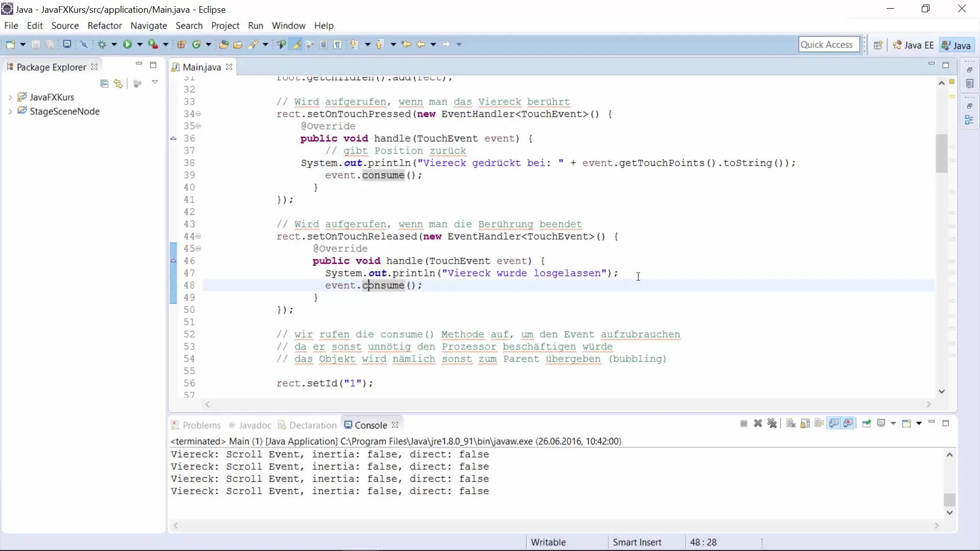980x551 pixels.
Task: Fold the code block at line 34
Action: [198, 114]
